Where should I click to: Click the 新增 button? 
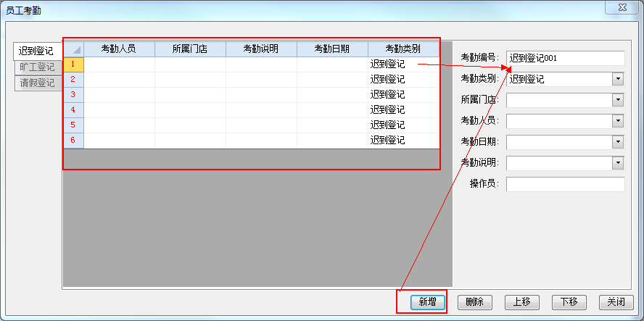pos(428,302)
